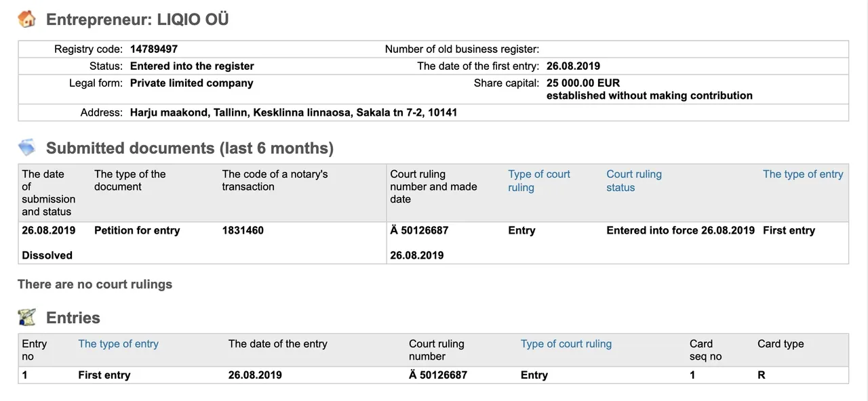Click the house icon beside Entrepreneur heading

(x=27, y=19)
